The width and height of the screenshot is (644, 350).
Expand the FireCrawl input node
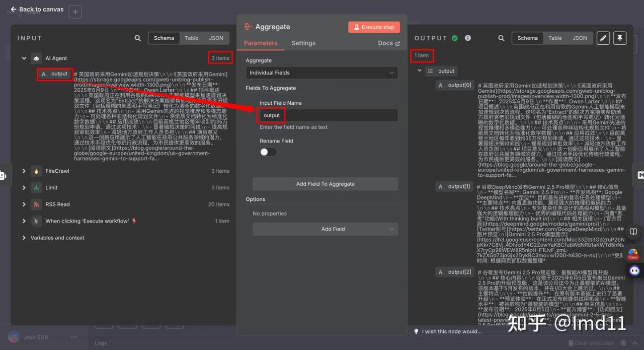pos(24,171)
